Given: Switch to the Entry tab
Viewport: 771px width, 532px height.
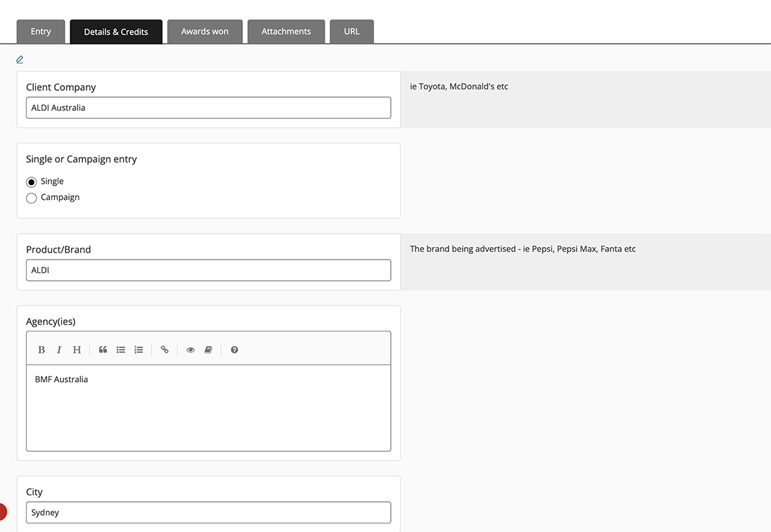Looking at the screenshot, I should (41, 32).
